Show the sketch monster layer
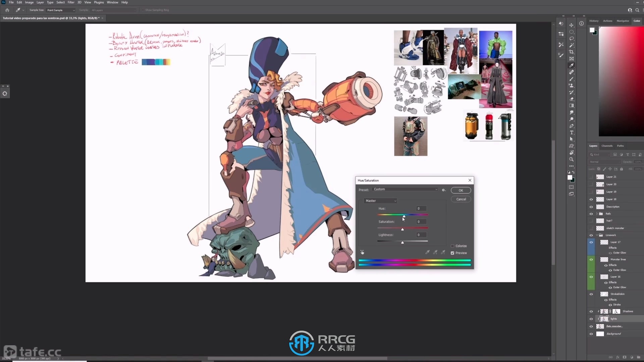This screenshot has width=644, height=362. point(591,228)
